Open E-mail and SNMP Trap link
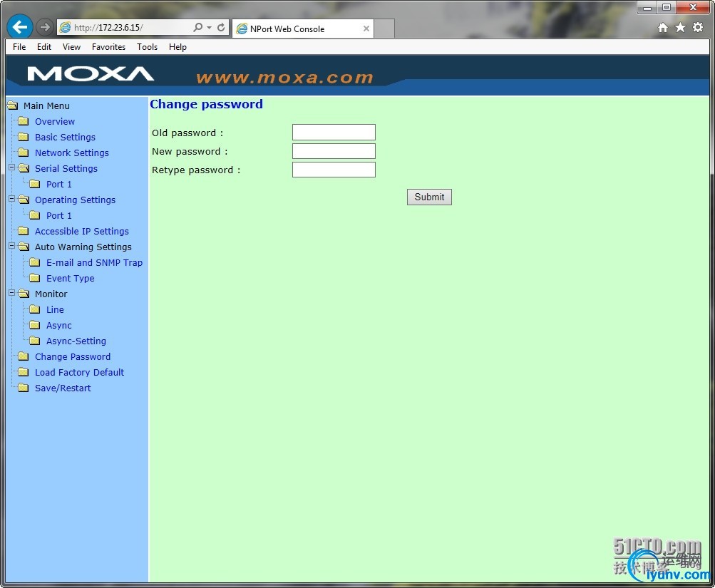 [94, 262]
